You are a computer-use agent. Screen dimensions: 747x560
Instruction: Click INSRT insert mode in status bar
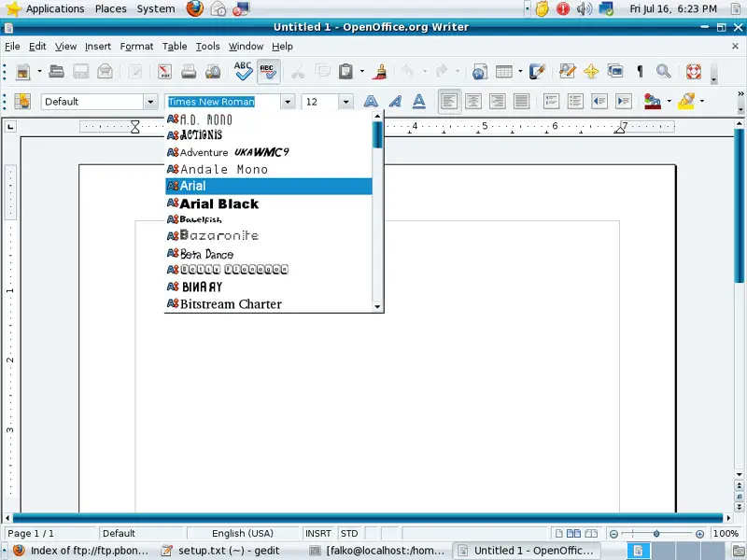point(318,533)
